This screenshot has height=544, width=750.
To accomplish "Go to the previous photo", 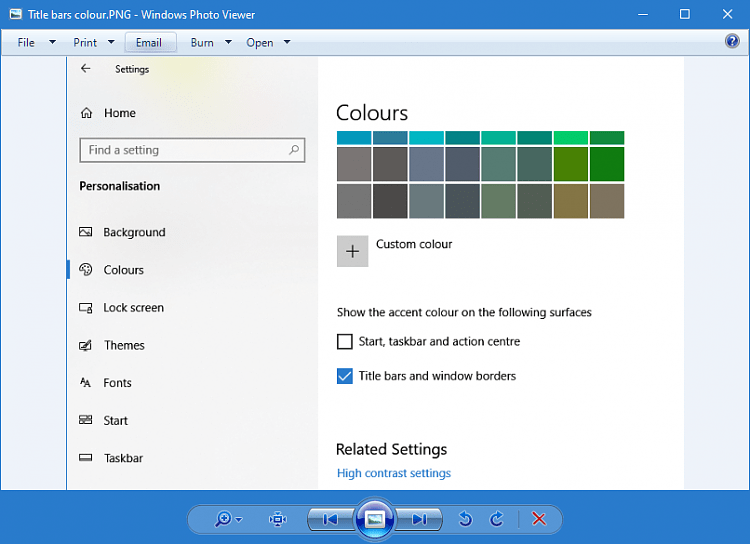I will click(330, 520).
